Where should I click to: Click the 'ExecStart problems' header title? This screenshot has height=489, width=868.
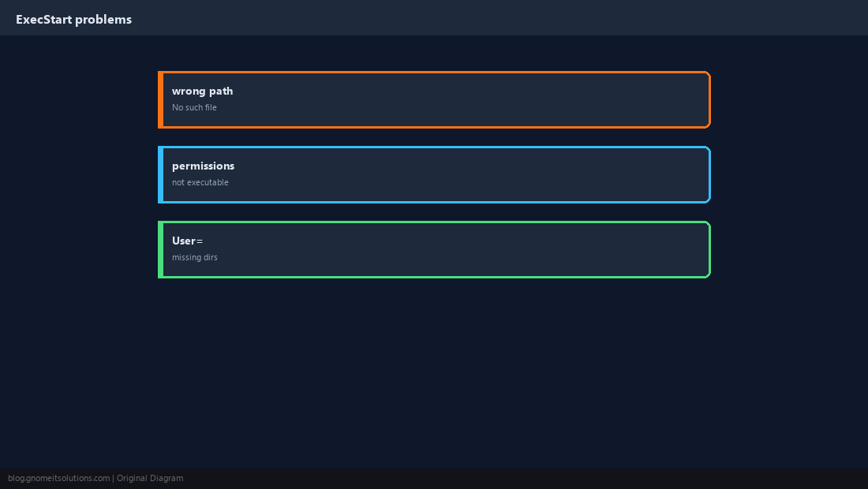pos(73,20)
